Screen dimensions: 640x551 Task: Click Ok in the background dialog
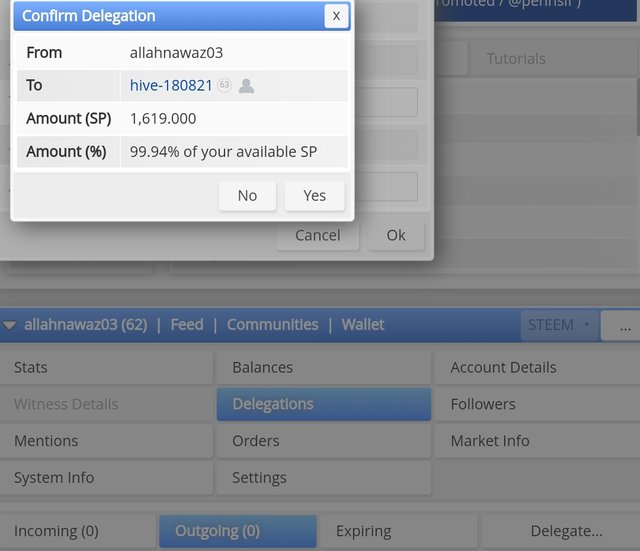pyautogui.click(x=396, y=236)
